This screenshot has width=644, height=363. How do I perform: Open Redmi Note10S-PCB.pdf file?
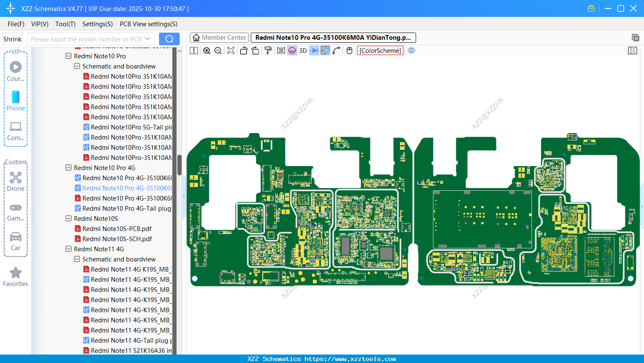tap(117, 229)
